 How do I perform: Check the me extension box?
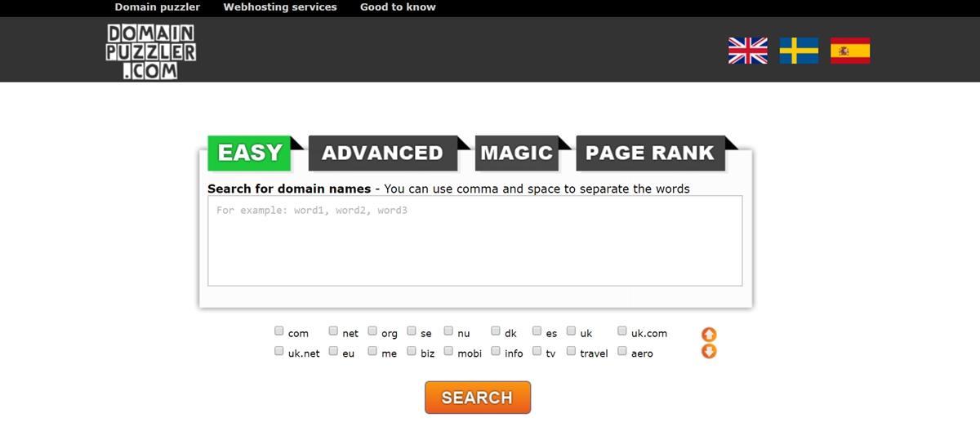click(372, 352)
